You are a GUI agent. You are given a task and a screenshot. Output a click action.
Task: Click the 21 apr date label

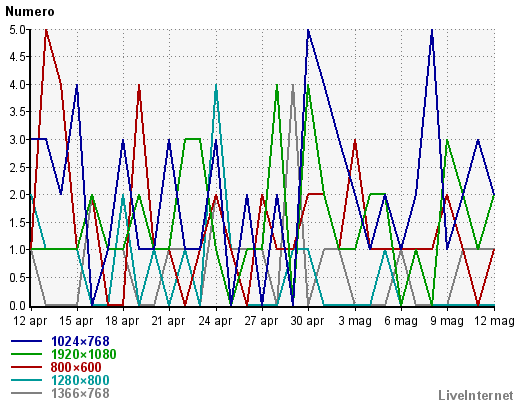tap(168, 321)
